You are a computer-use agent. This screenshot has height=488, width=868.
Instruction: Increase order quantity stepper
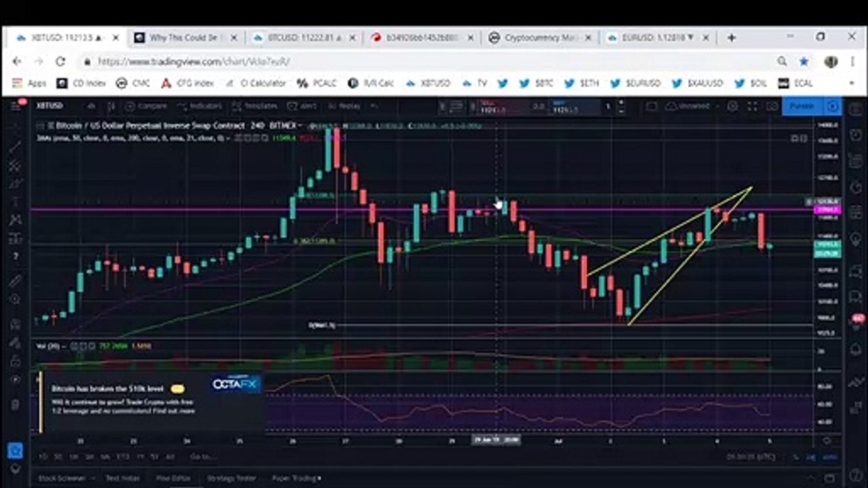tap(621, 102)
